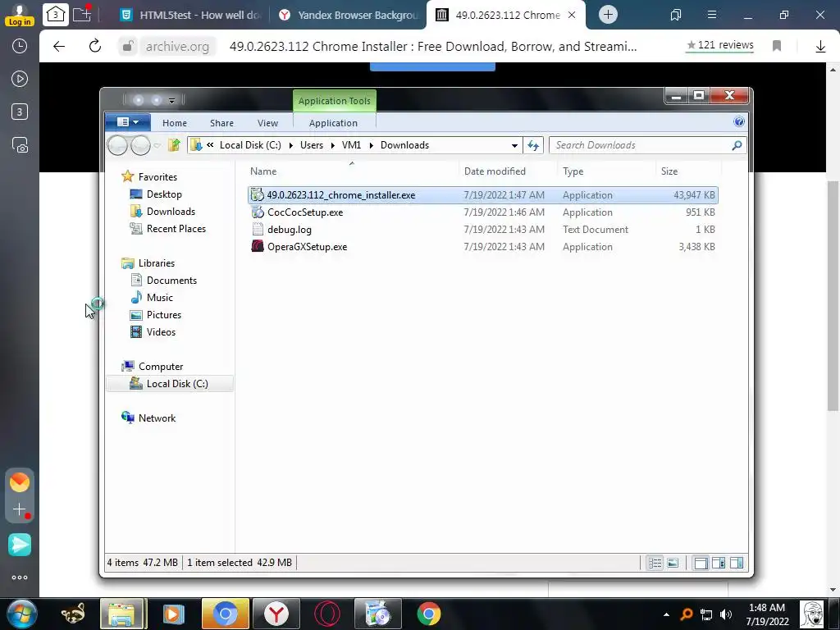This screenshot has width=840, height=630.
Task: Click the add tab group icon
Action: point(82,15)
